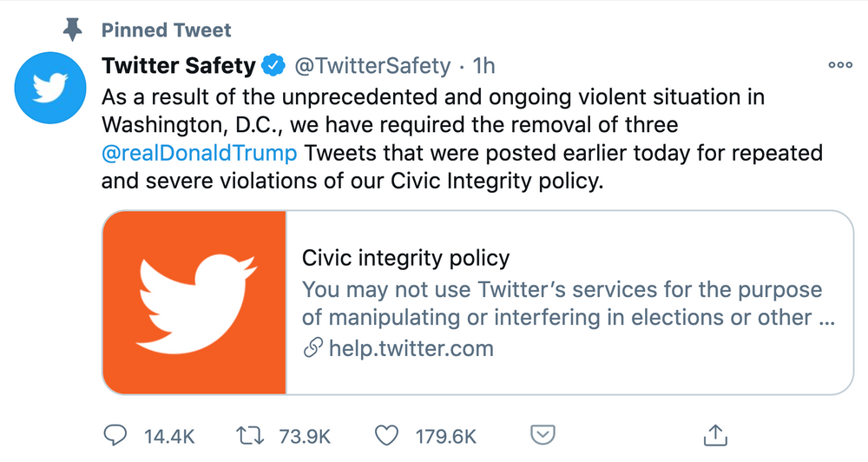Click the Twitter Safety profile avatar
This screenshot has width=868, height=462.
tap(50, 88)
